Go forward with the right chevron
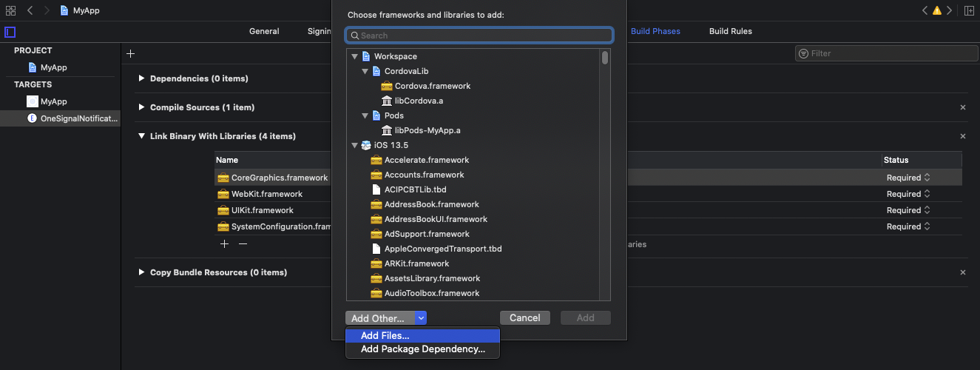Image resolution: width=980 pixels, height=370 pixels. pyautogui.click(x=47, y=10)
